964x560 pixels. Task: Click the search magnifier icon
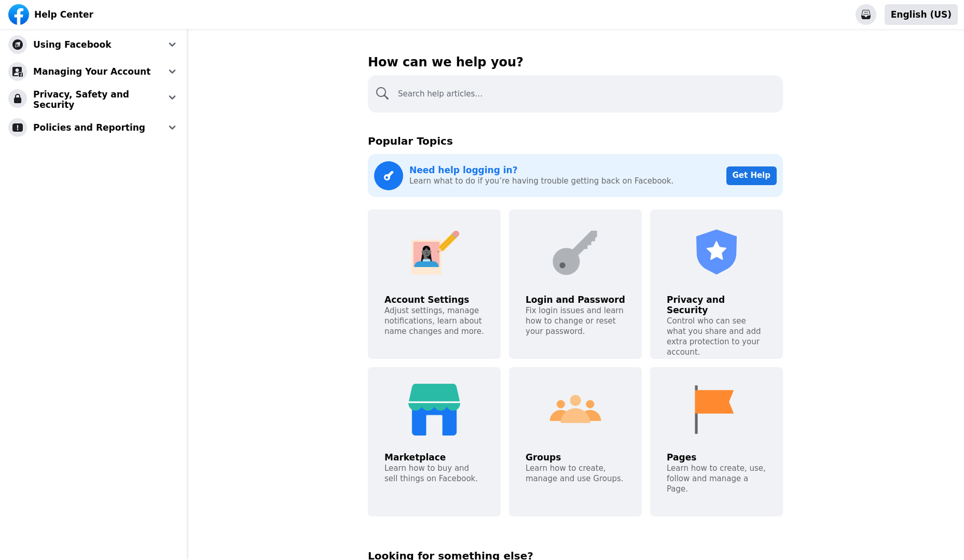point(382,93)
